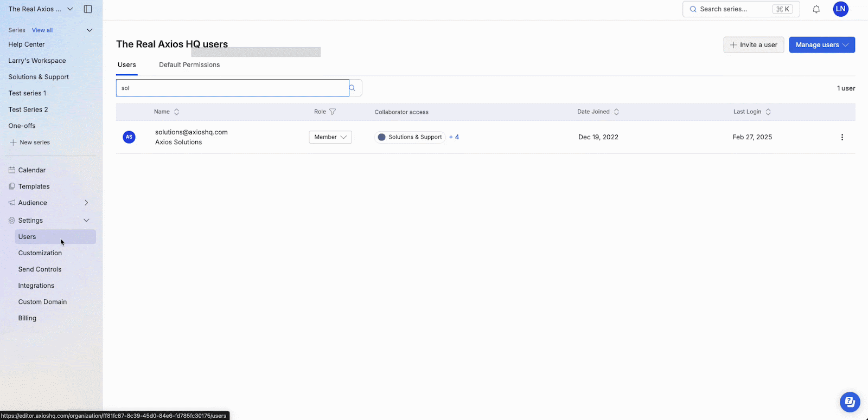The image size is (868, 420).
Task: Open Help Center series
Action: click(27, 44)
